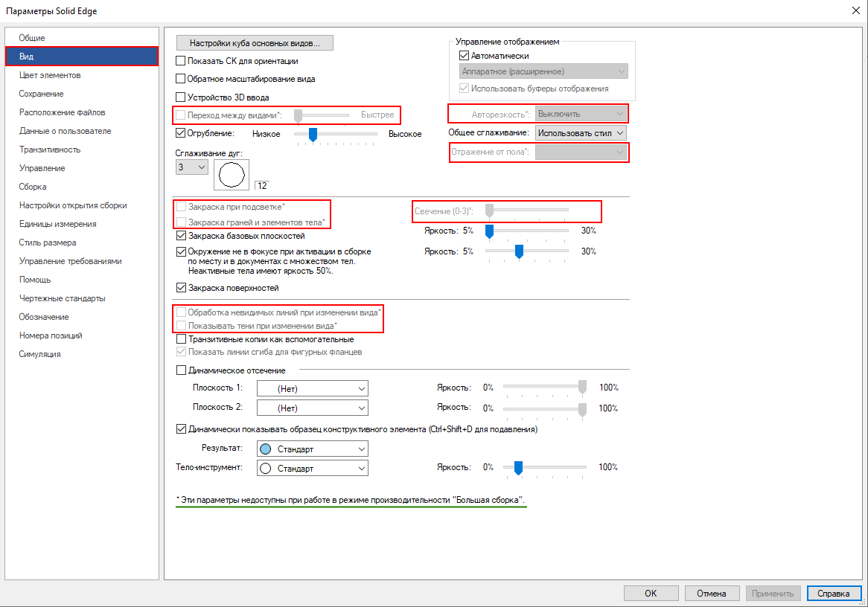Click the blue Результат color circle
This screenshot has width=868, height=607.
coord(266,449)
